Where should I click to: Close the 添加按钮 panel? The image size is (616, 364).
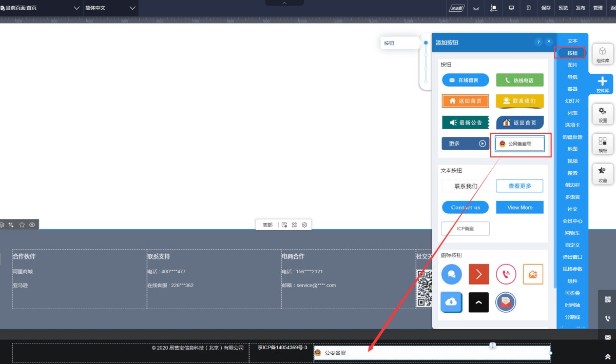coord(549,42)
